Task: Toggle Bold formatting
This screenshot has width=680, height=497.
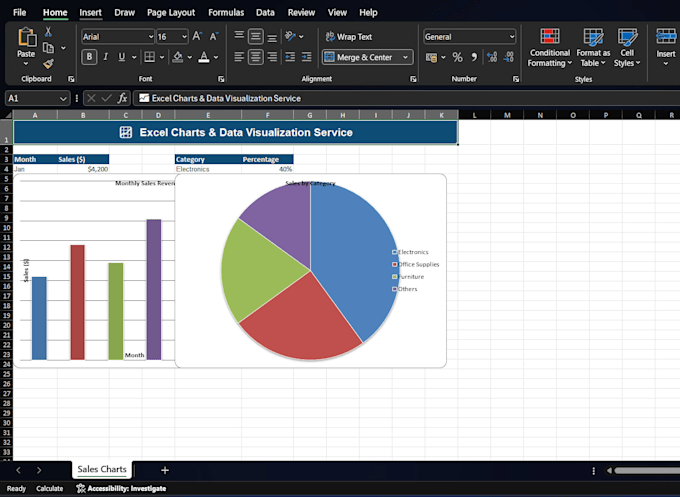Action: [x=89, y=57]
